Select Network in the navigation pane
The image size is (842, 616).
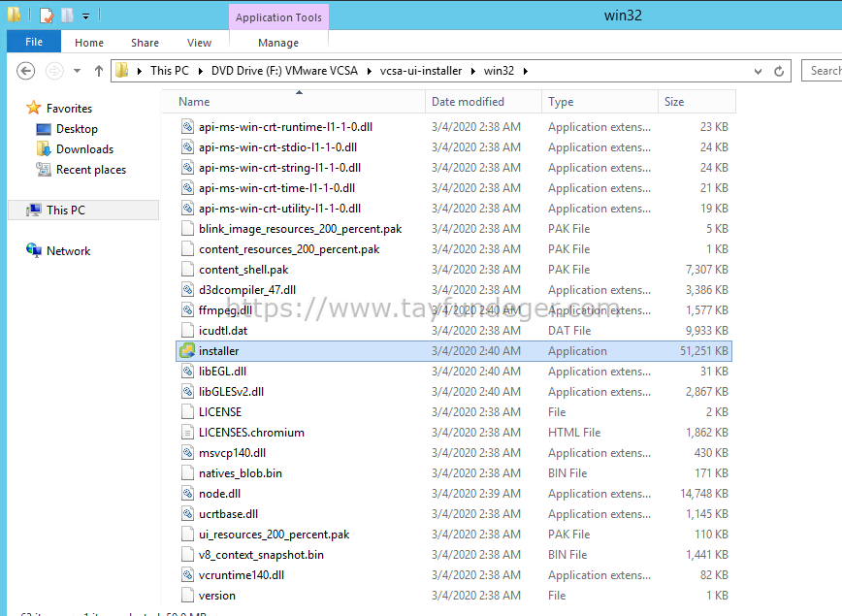coord(68,251)
